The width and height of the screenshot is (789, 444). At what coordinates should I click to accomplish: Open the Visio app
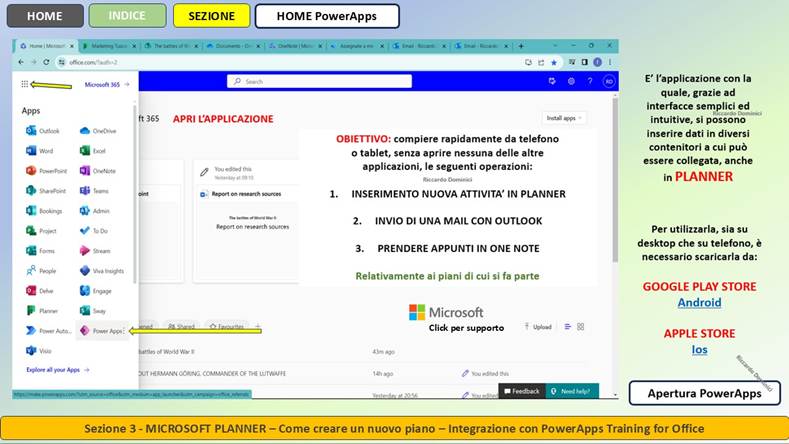pyautogui.click(x=39, y=351)
